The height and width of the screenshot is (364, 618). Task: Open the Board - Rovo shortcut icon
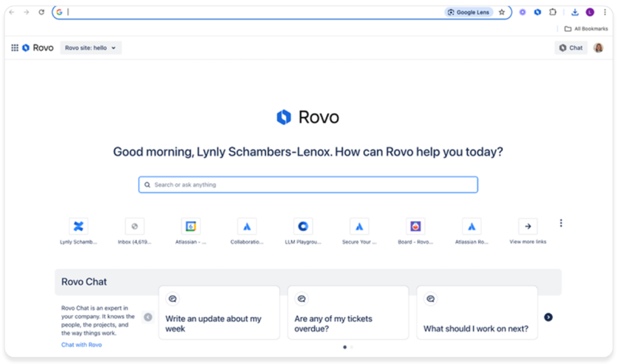pyautogui.click(x=415, y=226)
